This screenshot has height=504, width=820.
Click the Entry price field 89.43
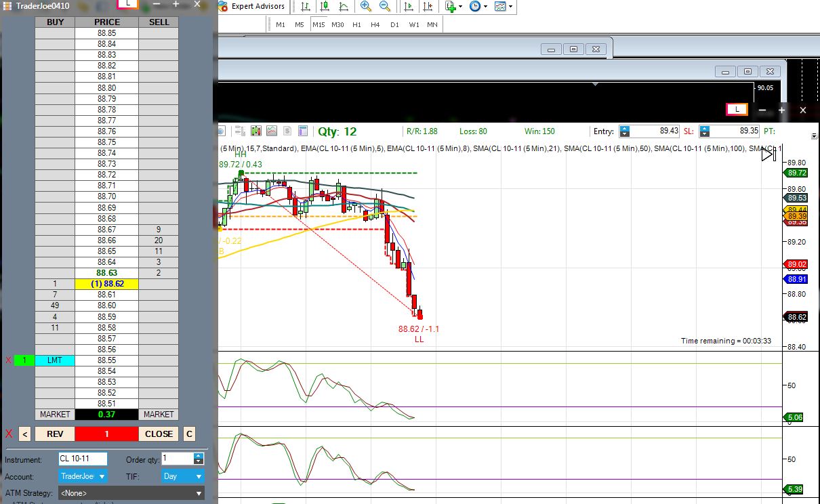(x=655, y=131)
